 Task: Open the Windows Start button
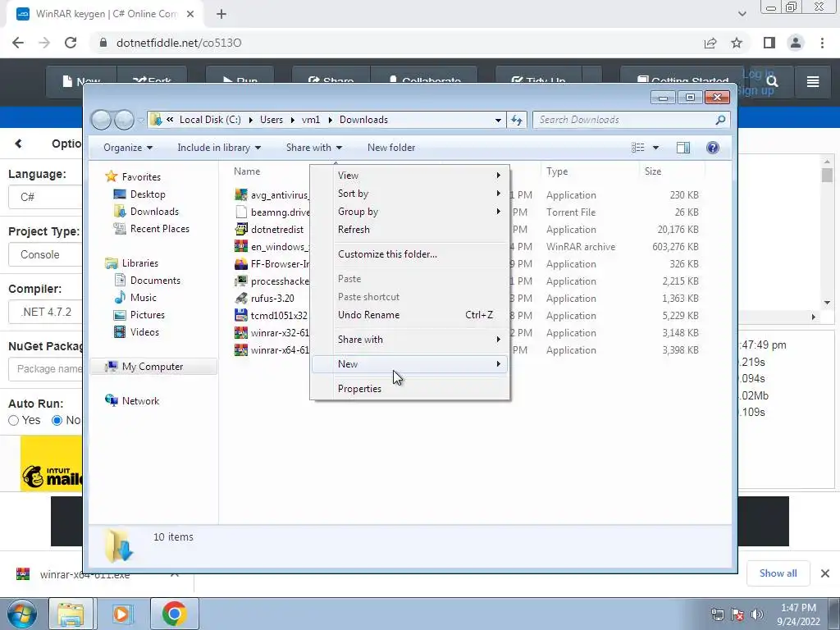pyautogui.click(x=21, y=614)
